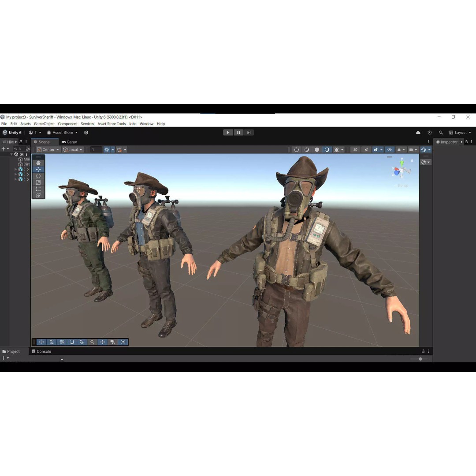Screen dimensions: 476x476
Task: Switch to the Console tab
Action: coord(41,351)
